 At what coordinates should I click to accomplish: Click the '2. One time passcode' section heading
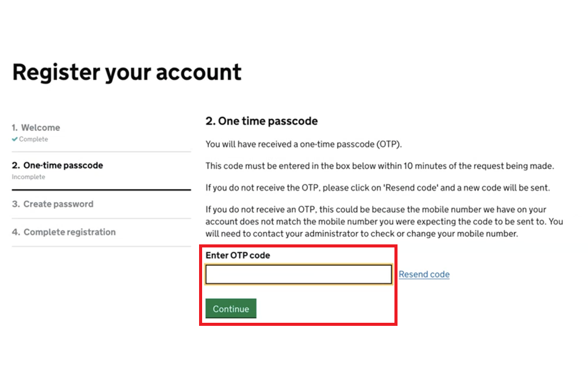click(x=262, y=121)
